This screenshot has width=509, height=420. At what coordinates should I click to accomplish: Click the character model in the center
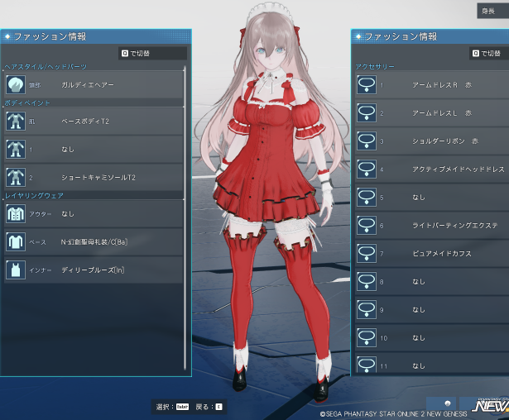(272, 201)
